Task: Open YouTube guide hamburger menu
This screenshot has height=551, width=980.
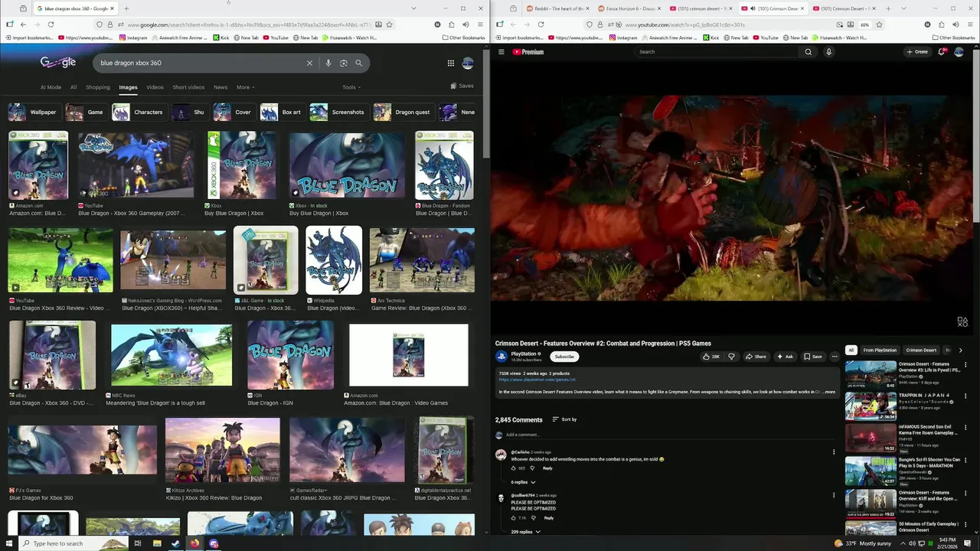Action: coord(501,52)
